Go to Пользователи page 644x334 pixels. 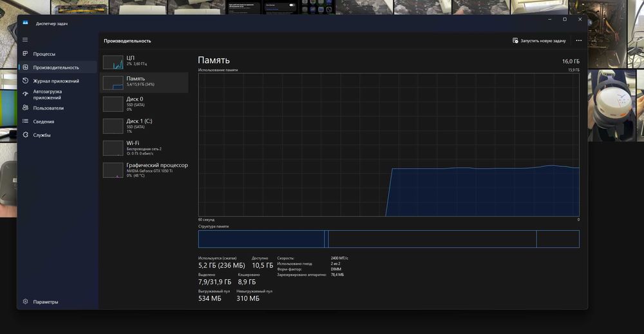pos(57,108)
